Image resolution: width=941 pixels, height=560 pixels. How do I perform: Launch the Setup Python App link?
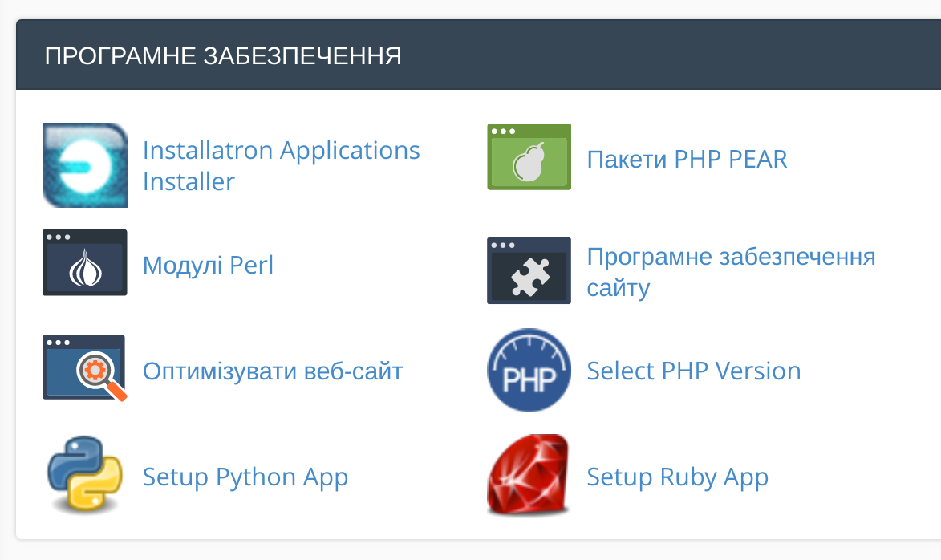click(245, 477)
